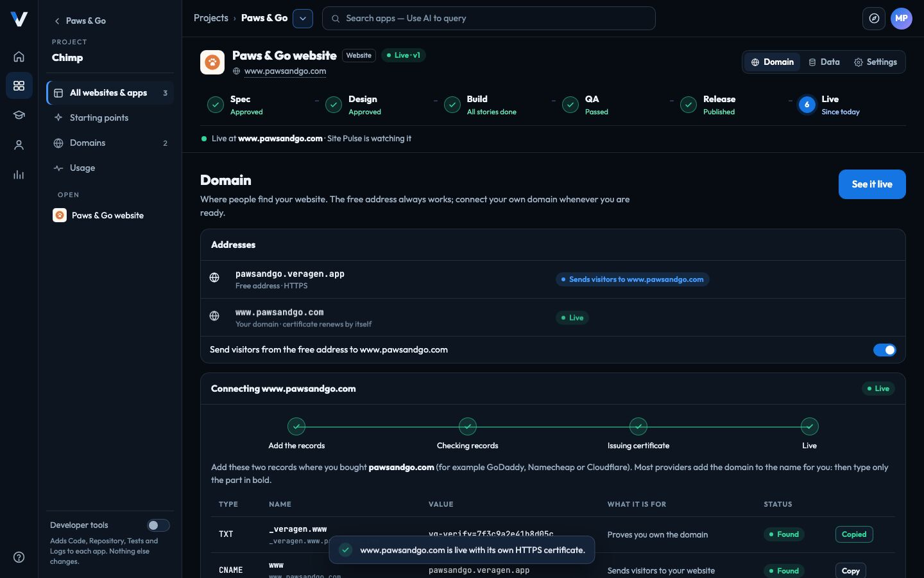Open the people icon in left rail
The width and height of the screenshot is (924, 578).
coord(19,145)
